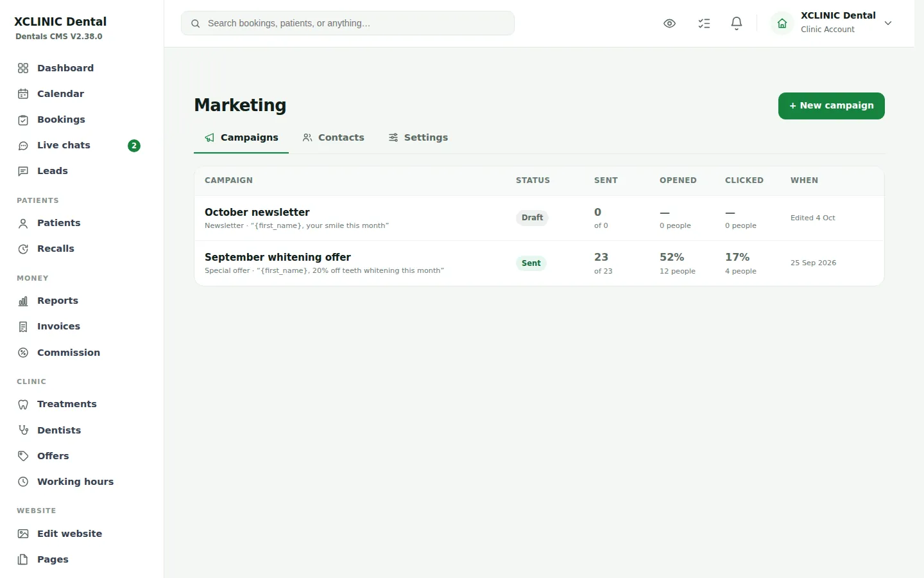Open Live chats bubble icon

[x=23, y=146]
